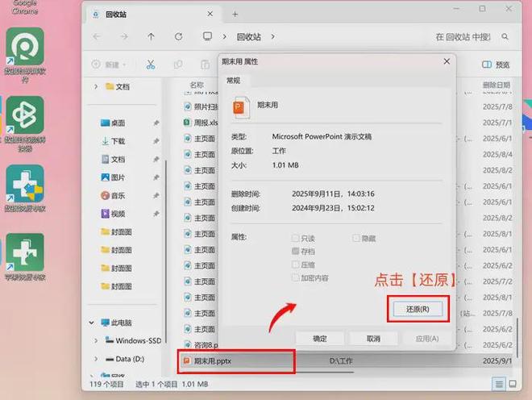Open second green desktop shortcut with hexagon logo

(25, 115)
